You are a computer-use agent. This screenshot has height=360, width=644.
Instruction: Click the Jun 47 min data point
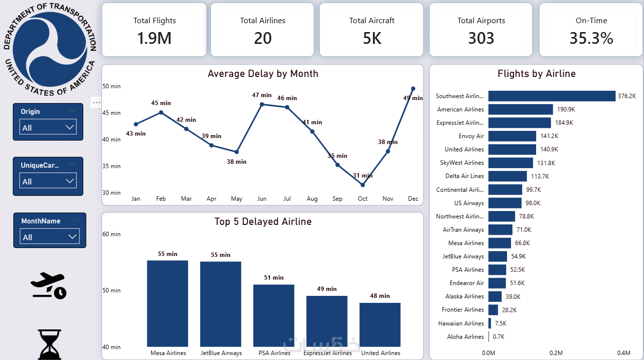coord(262,105)
